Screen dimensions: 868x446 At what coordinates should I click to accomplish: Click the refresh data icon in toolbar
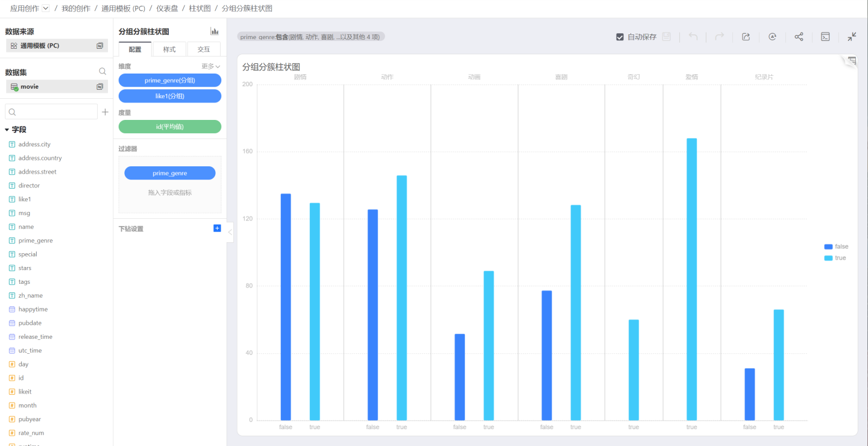(772, 37)
